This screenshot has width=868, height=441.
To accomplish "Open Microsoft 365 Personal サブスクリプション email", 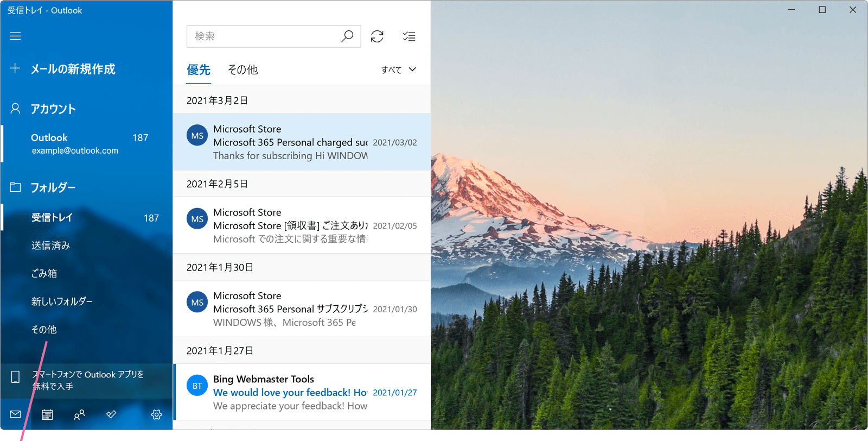I will click(302, 309).
